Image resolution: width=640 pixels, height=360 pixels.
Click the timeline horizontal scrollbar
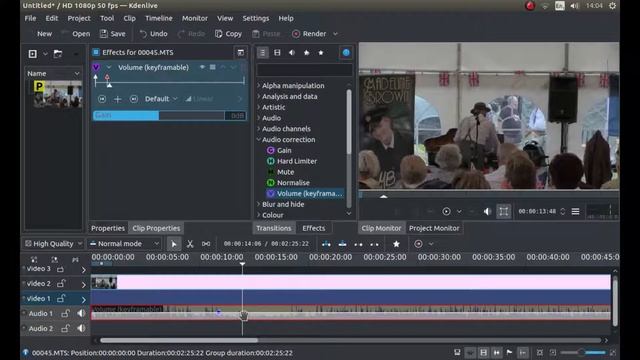click(179, 340)
